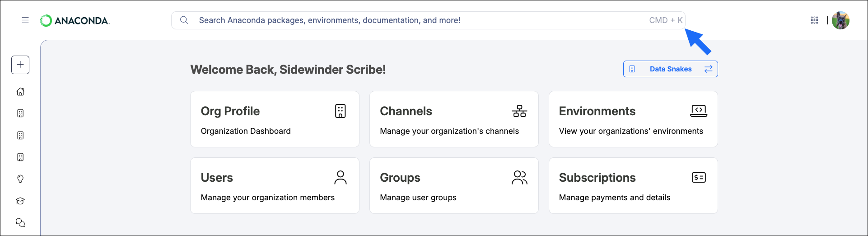Click the Welcome Back, Sidewinder Scribe! heading
Image resolution: width=868 pixels, height=236 pixels.
(288, 70)
